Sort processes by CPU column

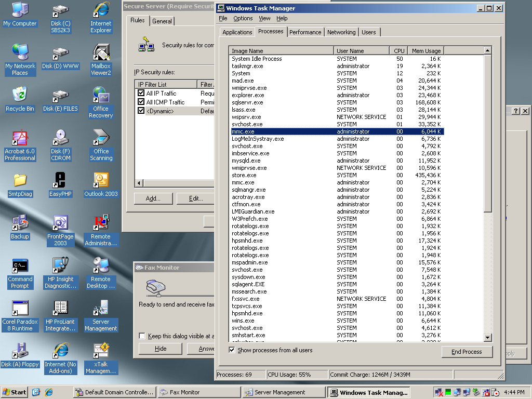(x=398, y=50)
